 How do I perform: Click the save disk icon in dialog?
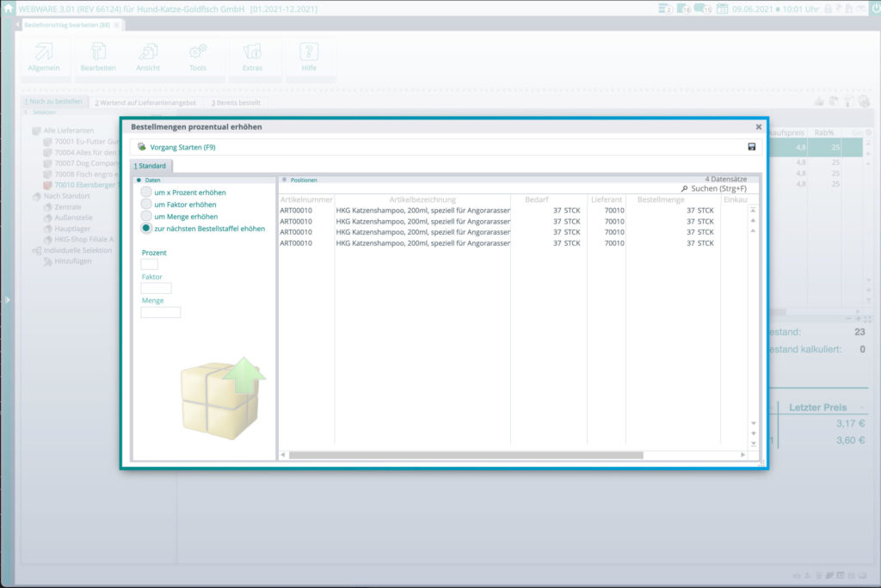pos(751,147)
